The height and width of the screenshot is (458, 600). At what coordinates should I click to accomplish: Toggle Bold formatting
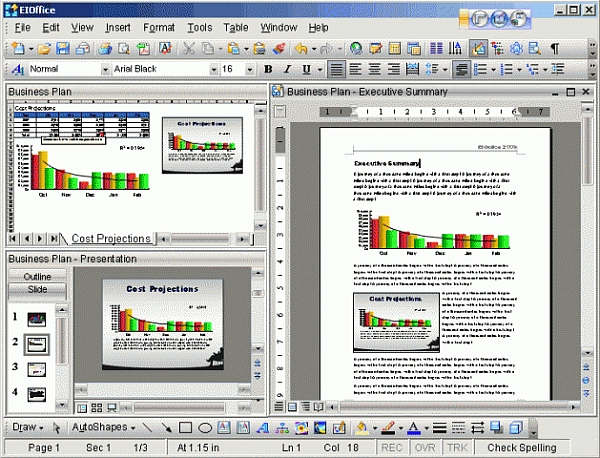pos(268,69)
